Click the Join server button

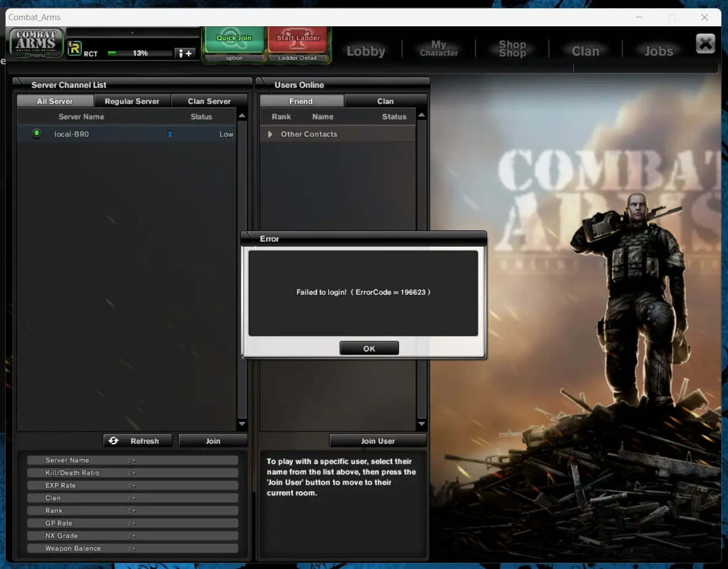click(x=213, y=441)
